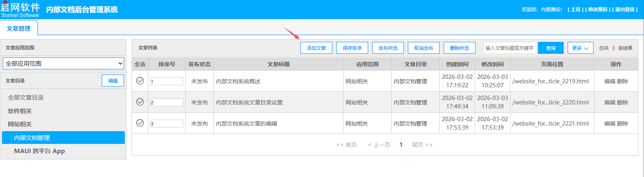Click 编辑 for article 内部文档系统文章目录设置

[x=610, y=102]
